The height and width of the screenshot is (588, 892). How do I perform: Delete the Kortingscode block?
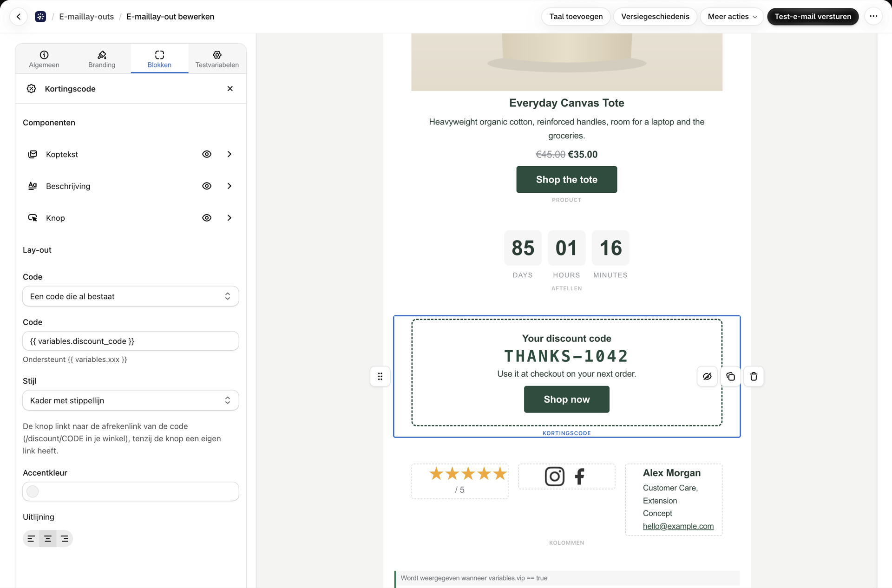tap(754, 376)
